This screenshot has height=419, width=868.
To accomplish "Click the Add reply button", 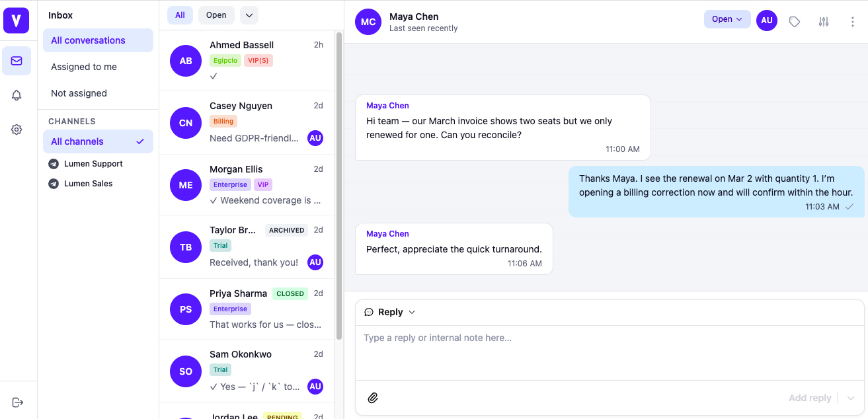I will point(810,397).
